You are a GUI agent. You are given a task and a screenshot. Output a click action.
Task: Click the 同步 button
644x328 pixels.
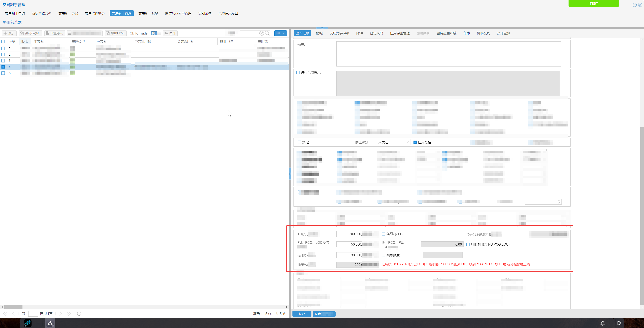324,314
